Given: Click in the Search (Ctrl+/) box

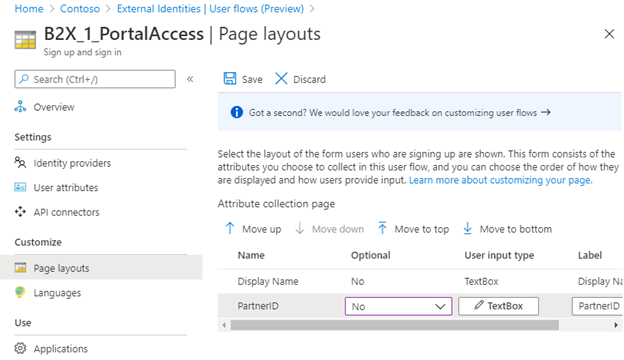Looking at the screenshot, I should click(x=95, y=79).
